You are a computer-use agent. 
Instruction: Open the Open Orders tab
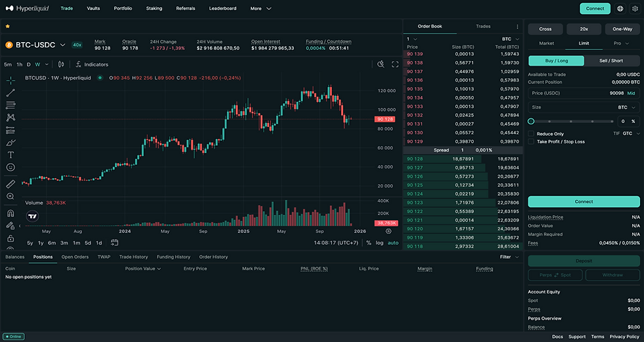point(75,257)
